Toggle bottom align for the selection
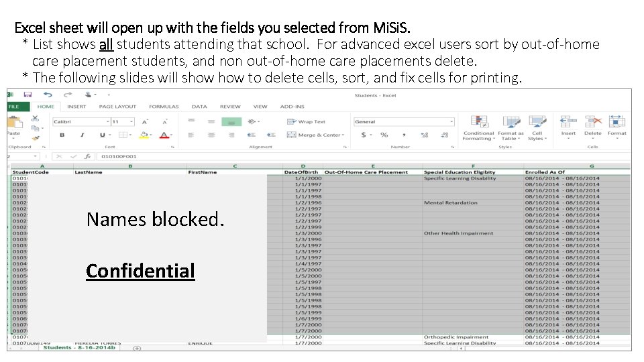The image size is (644, 362). tap(231, 121)
